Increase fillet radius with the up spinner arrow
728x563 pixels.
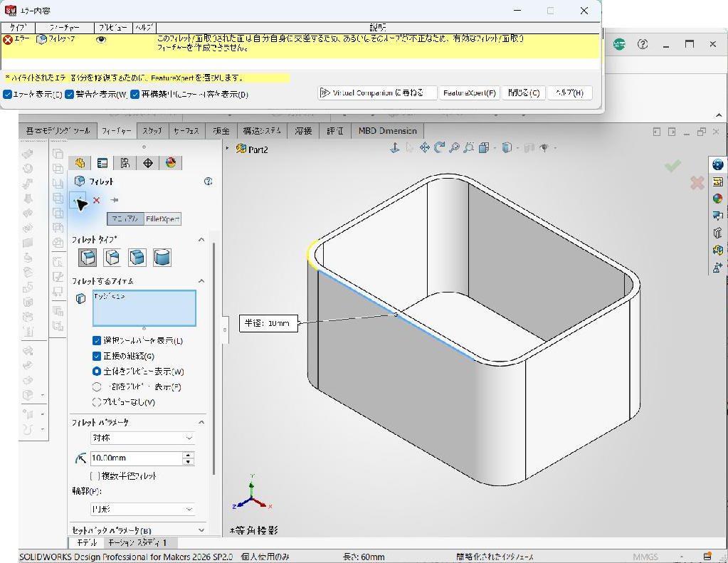click(x=188, y=456)
